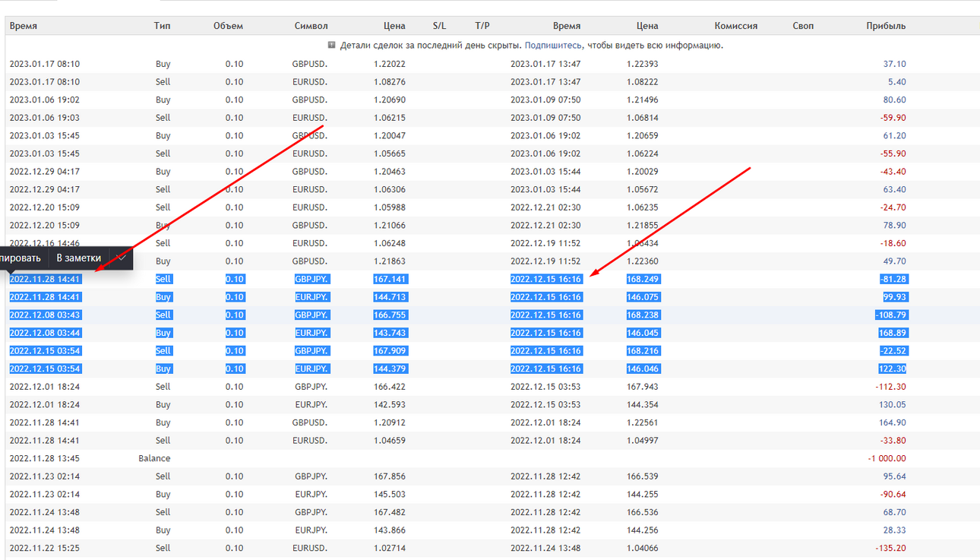Click the profit '164.90'
Screen dimensions: 980x560
click(892, 422)
